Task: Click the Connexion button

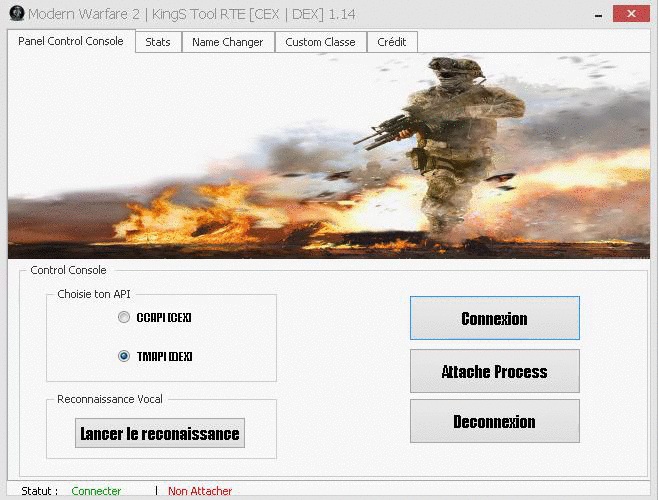Action: (x=495, y=318)
